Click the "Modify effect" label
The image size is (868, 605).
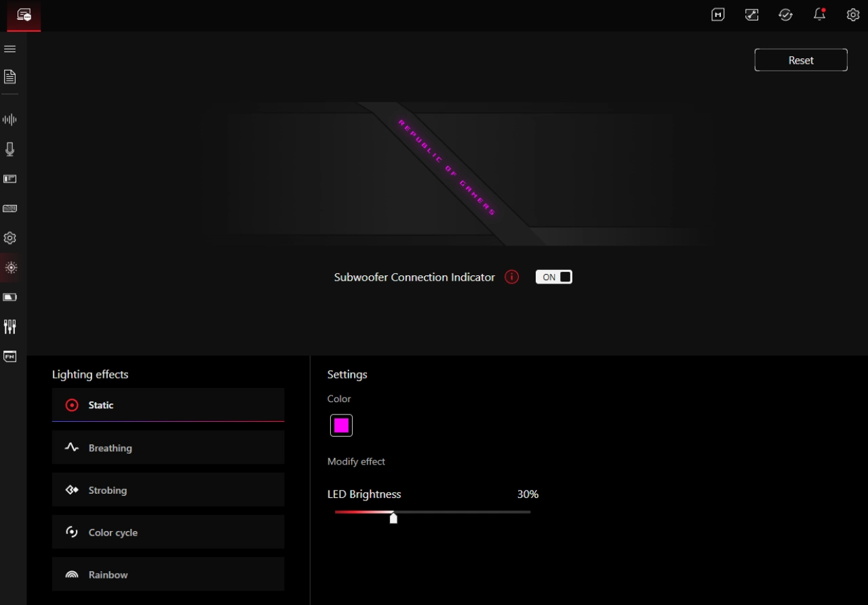[356, 461]
